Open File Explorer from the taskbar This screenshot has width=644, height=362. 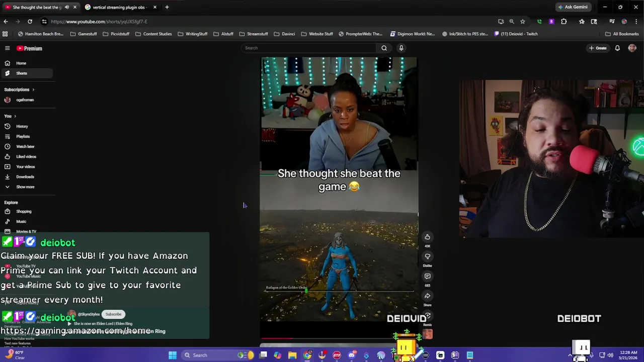coord(292,355)
